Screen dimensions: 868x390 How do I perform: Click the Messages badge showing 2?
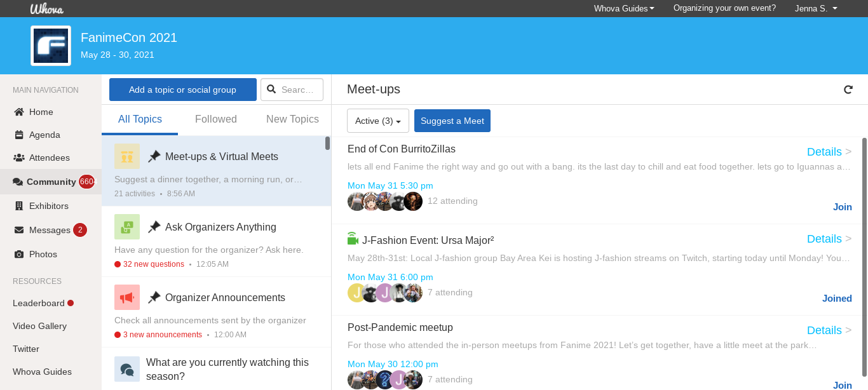(x=80, y=230)
